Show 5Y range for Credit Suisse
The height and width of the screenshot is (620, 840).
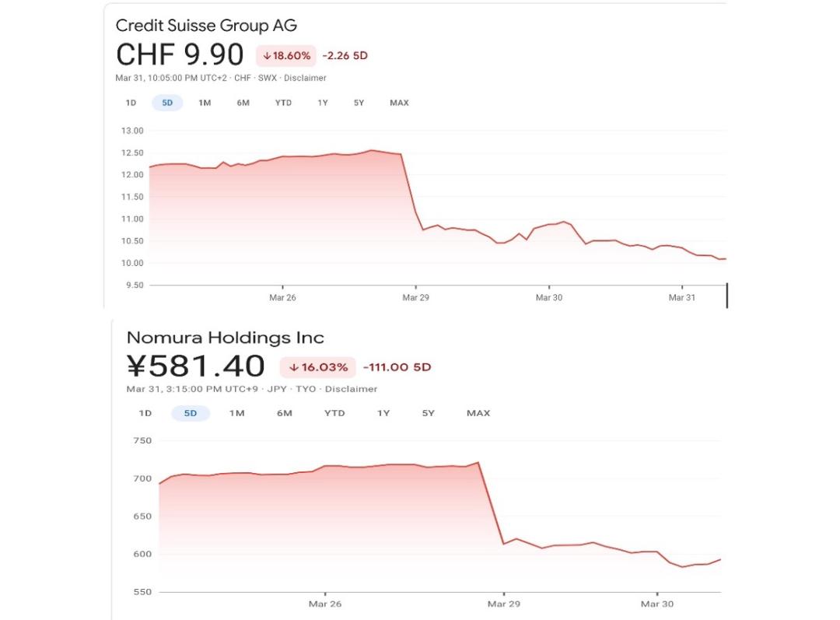click(359, 103)
